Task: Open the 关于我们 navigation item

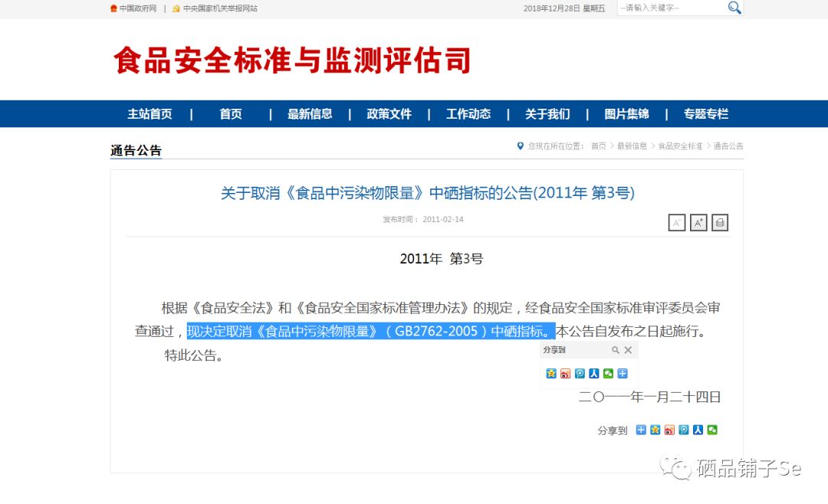Action: pyautogui.click(x=547, y=114)
